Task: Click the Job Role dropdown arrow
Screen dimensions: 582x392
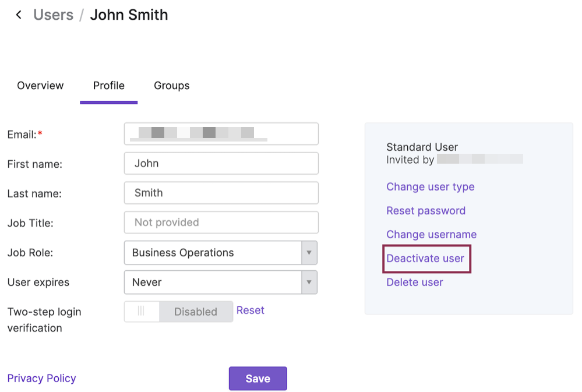Action: pos(310,252)
